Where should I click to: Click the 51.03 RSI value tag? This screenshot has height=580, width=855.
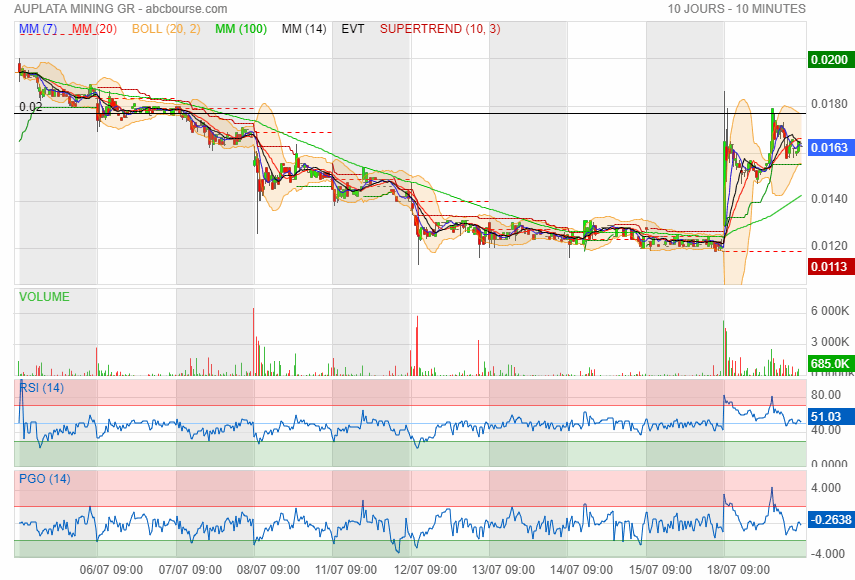click(831, 417)
